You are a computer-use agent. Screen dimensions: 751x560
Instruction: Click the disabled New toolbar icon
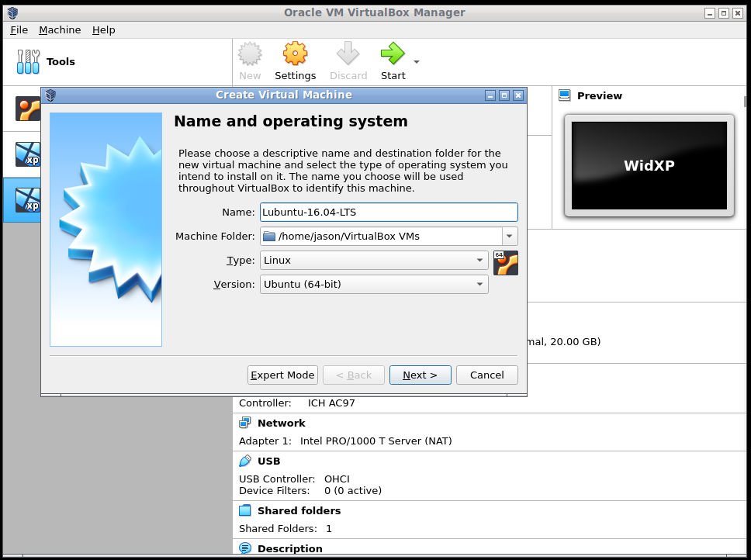[250, 54]
